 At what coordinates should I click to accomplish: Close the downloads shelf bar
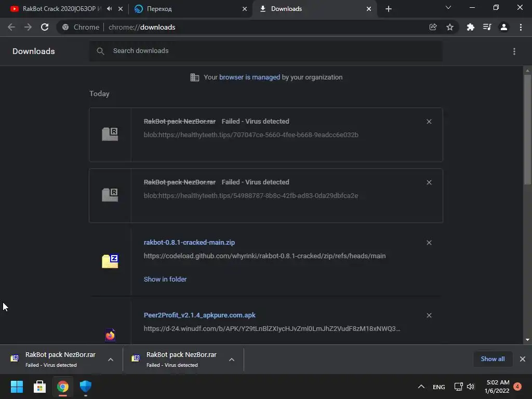tap(523, 359)
